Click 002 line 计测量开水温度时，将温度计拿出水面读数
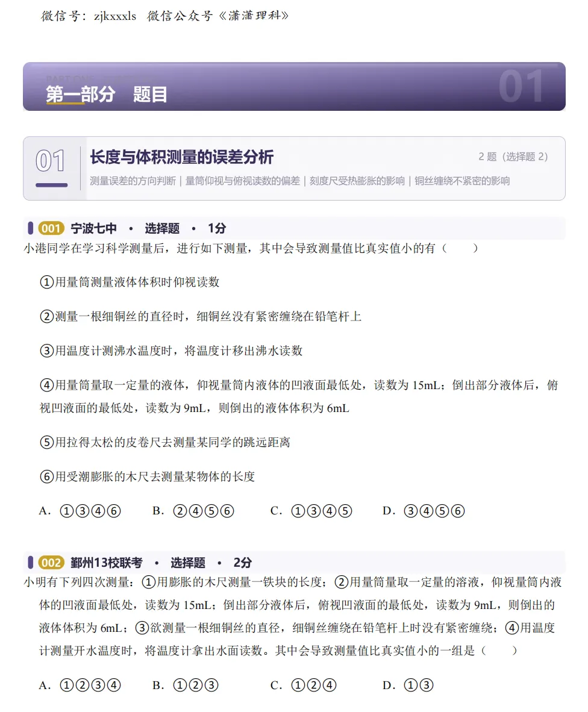 click(278, 651)
